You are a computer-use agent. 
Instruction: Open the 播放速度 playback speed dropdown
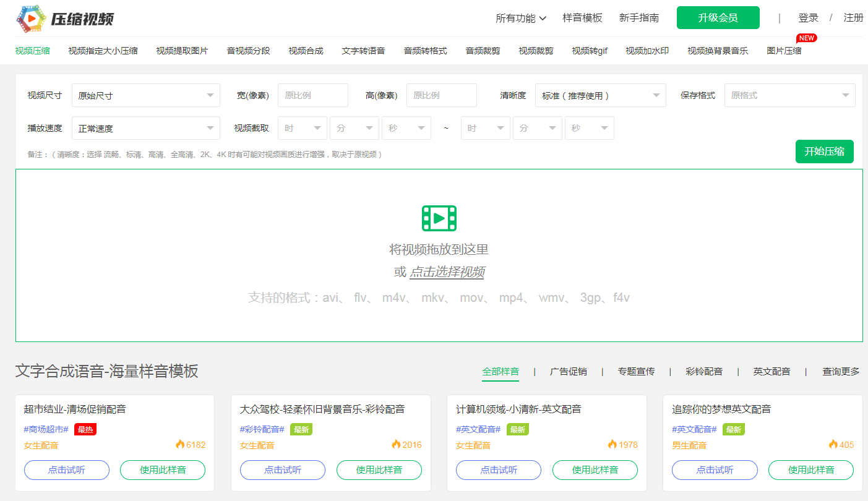(145, 128)
